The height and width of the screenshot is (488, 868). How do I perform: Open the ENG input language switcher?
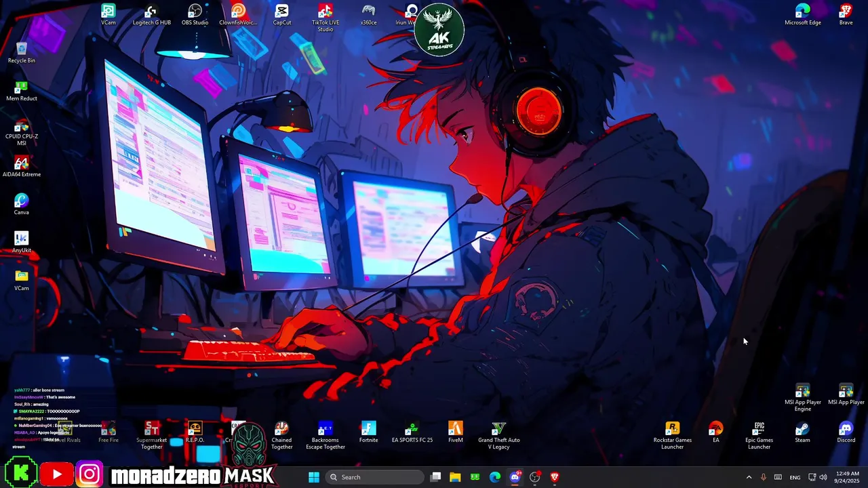795,477
